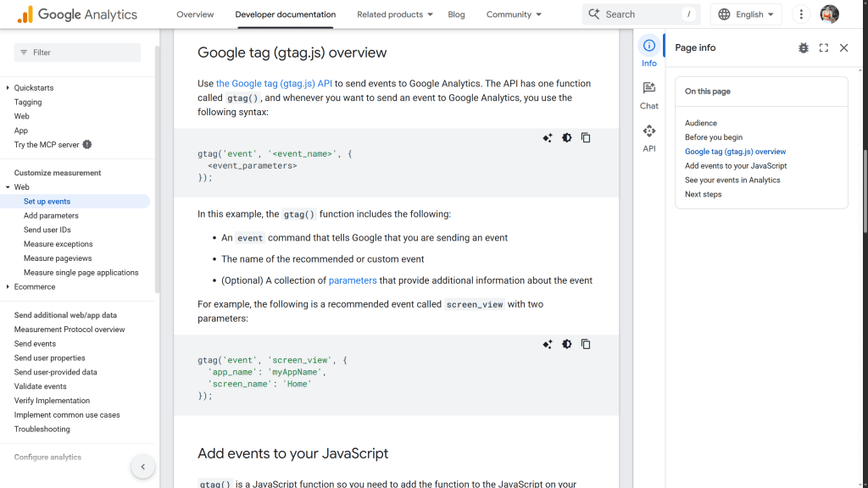Open the API side panel icon

[648, 137]
